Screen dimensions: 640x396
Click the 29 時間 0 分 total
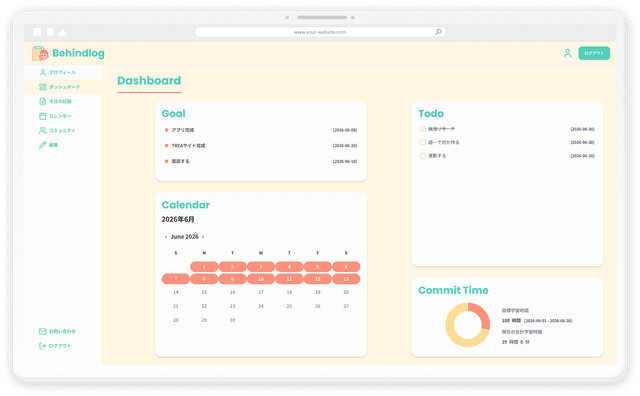coord(516,342)
